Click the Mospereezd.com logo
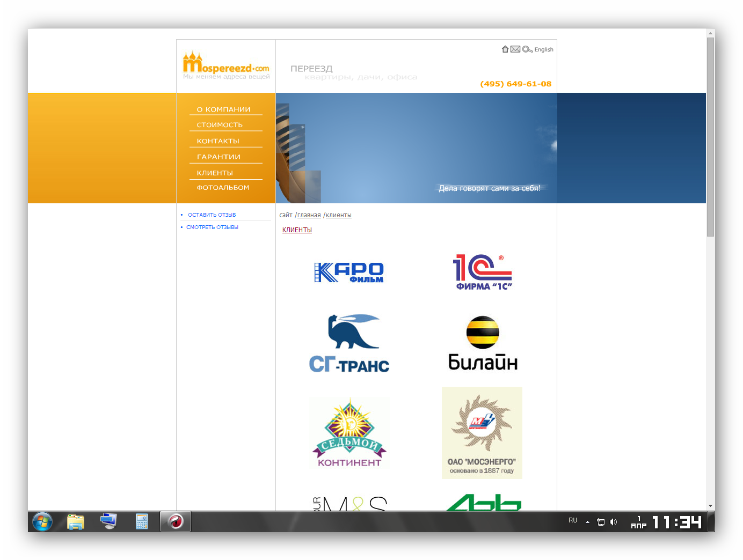 (x=226, y=65)
